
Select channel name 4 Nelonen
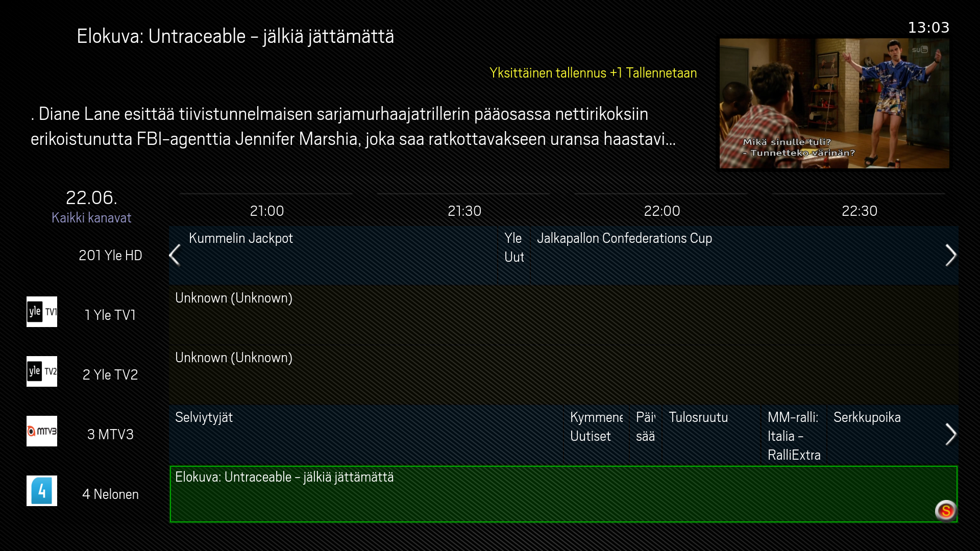(x=110, y=494)
